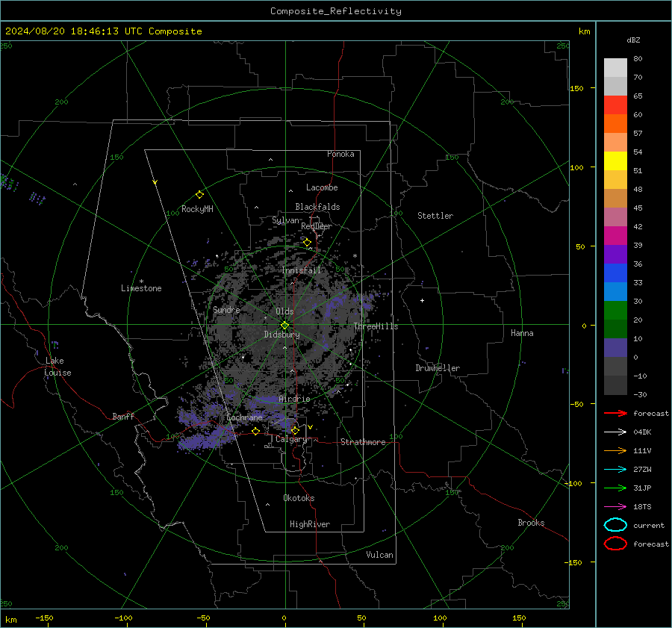Click the HighRiver label

[x=310, y=524]
